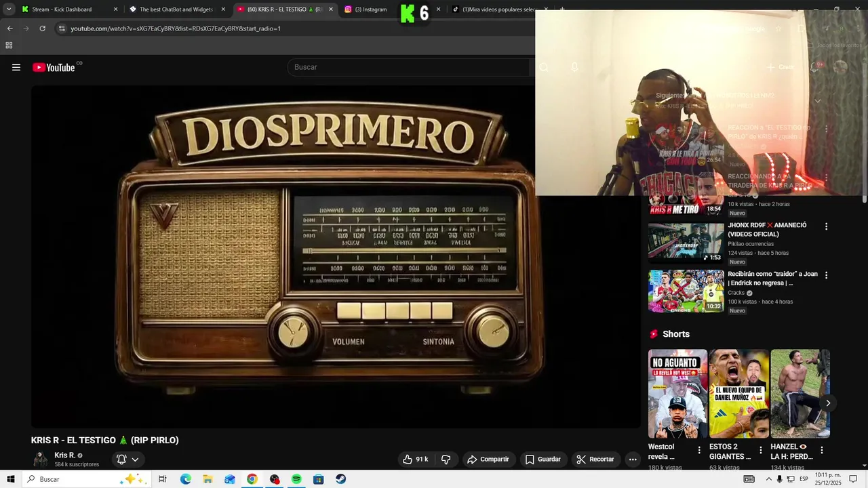868x488 pixels.
Task: Open the apps grid in bookmarks bar
Action: [x=9, y=45]
